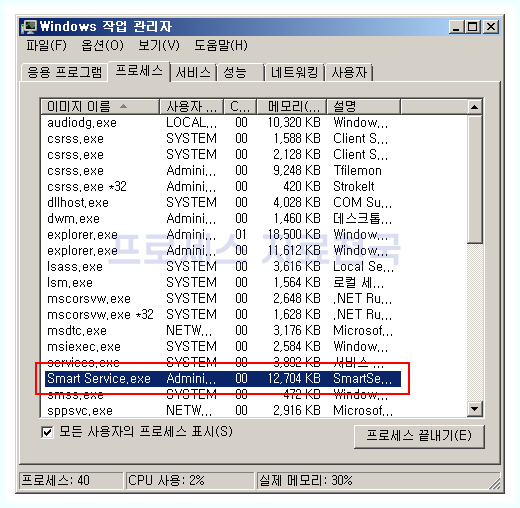Sort by 설명 column header
This screenshot has width=520, height=508.
point(363,107)
